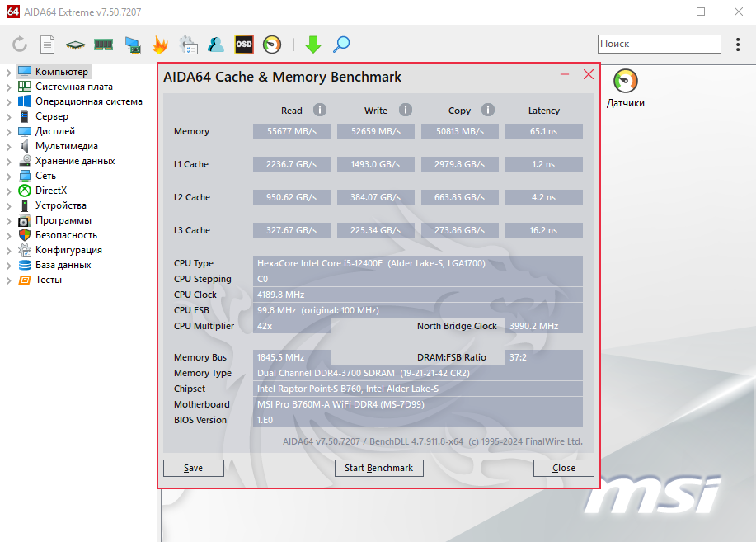Viewport: 756px width, 542px height.
Task: Click the CPU chip toolbar icon
Action: (x=75, y=45)
